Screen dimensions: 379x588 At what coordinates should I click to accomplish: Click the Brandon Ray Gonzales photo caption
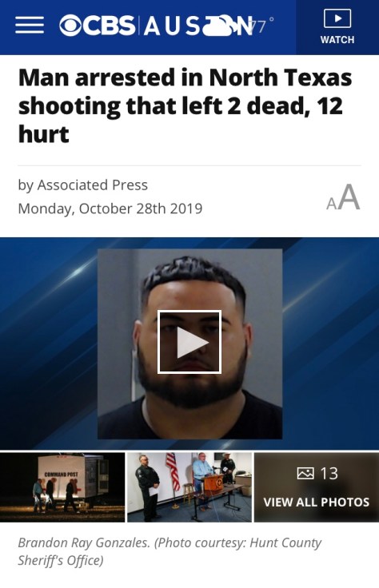coord(170,551)
